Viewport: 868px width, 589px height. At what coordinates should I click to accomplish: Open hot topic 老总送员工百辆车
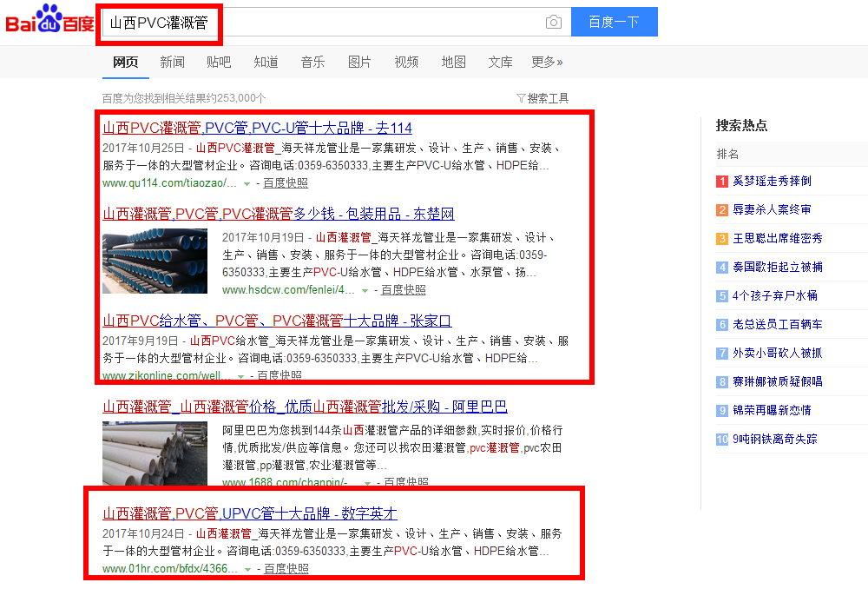click(777, 324)
